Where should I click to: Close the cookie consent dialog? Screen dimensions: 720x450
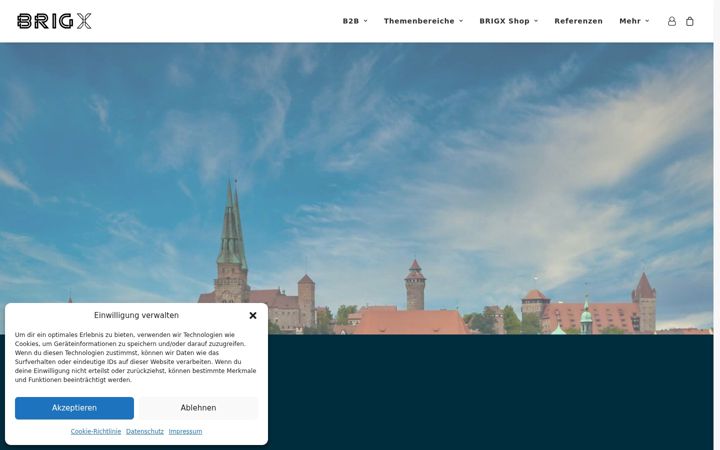(253, 315)
